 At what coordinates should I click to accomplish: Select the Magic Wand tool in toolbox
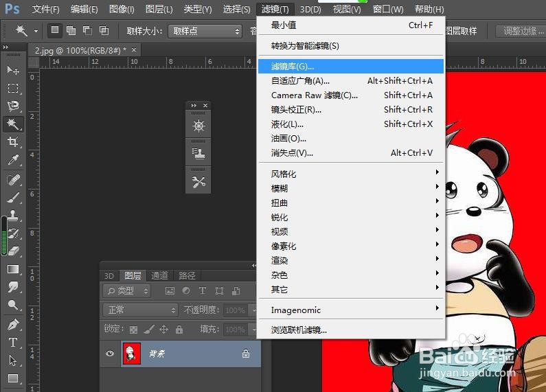click(x=13, y=124)
